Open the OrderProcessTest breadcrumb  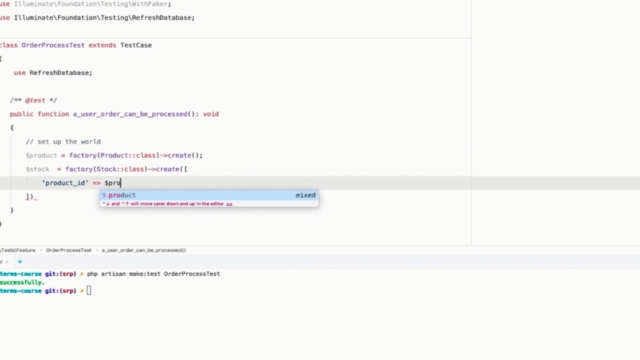click(69, 250)
